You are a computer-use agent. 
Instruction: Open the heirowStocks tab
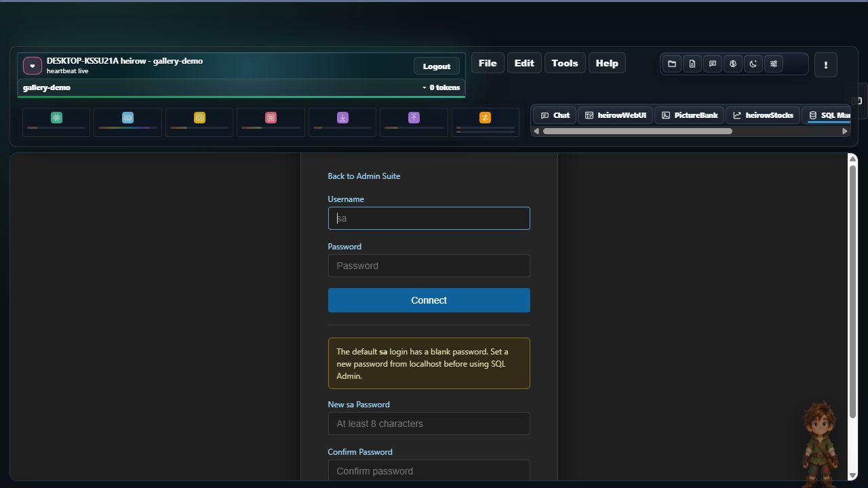(763, 115)
